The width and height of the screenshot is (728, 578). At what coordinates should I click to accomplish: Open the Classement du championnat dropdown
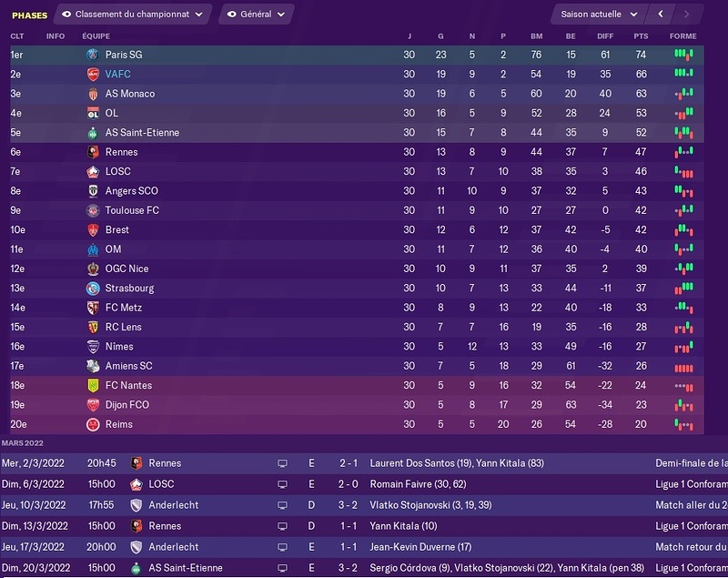coord(133,15)
